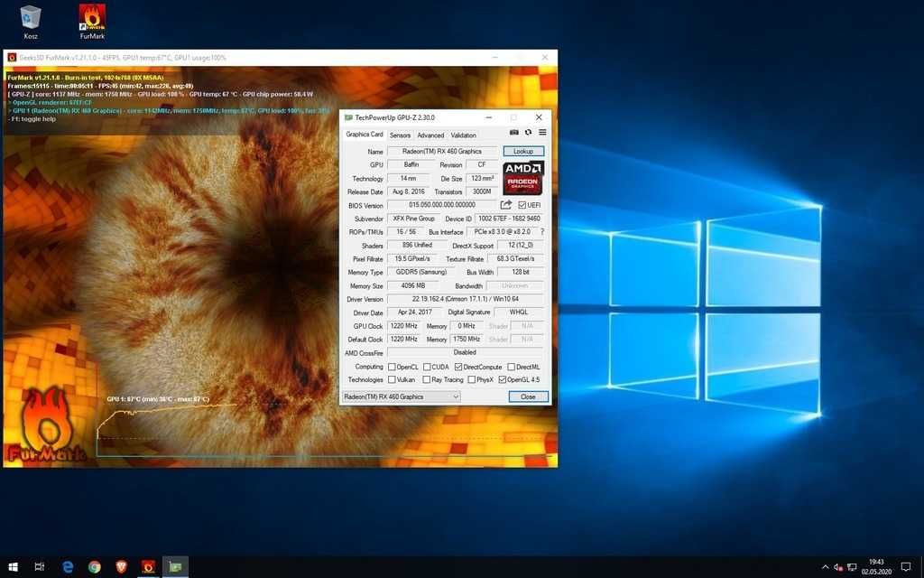Click the GPU-Z Close button

coord(528,397)
